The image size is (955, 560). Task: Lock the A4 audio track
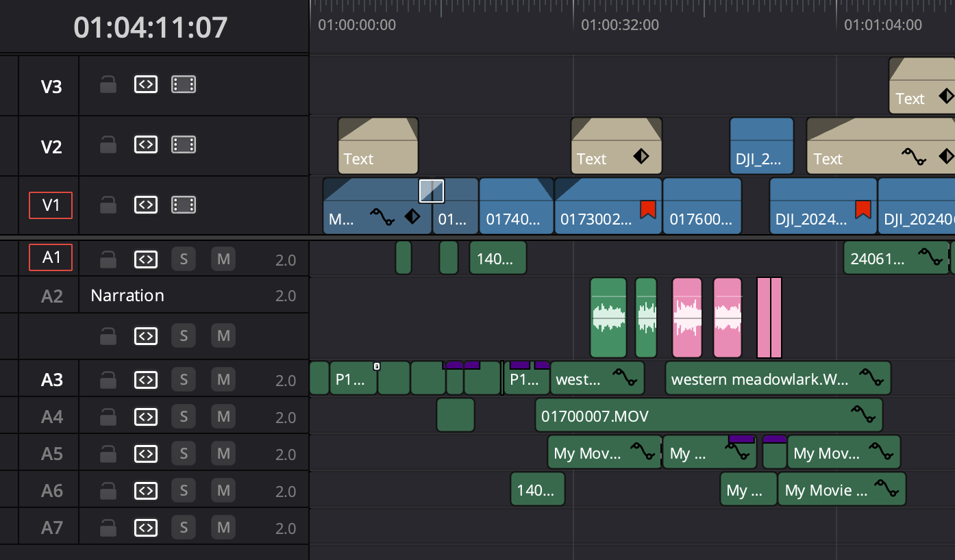click(108, 417)
